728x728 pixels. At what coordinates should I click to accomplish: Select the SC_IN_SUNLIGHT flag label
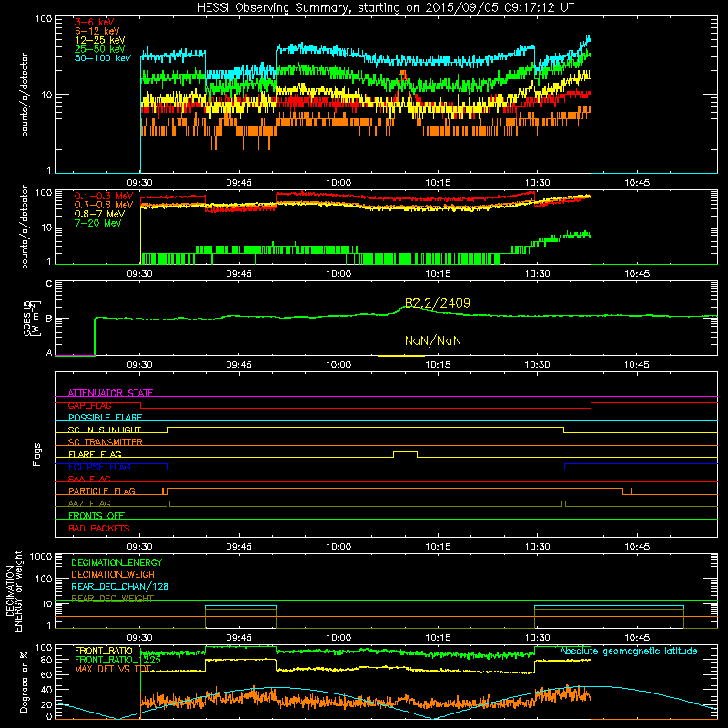tap(105, 430)
